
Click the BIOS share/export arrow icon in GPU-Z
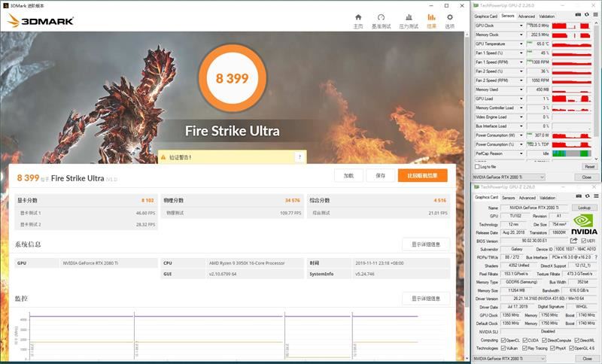pyautogui.click(x=573, y=241)
